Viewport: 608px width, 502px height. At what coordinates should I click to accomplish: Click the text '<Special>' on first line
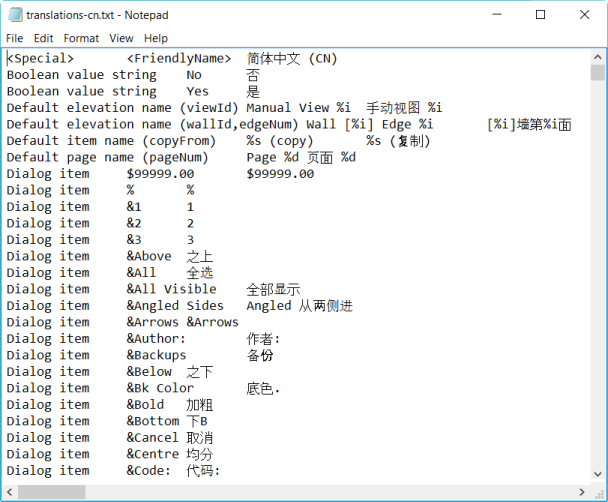coord(40,59)
